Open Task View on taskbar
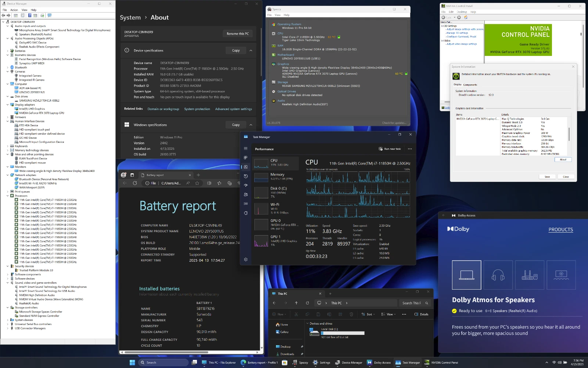The height and width of the screenshot is (368, 588). click(x=194, y=362)
